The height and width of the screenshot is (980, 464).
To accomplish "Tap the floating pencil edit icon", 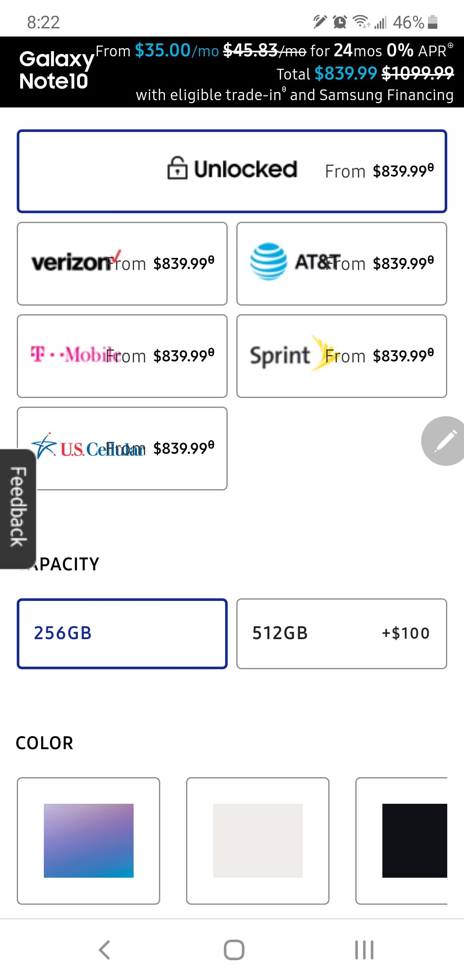I will tap(443, 441).
